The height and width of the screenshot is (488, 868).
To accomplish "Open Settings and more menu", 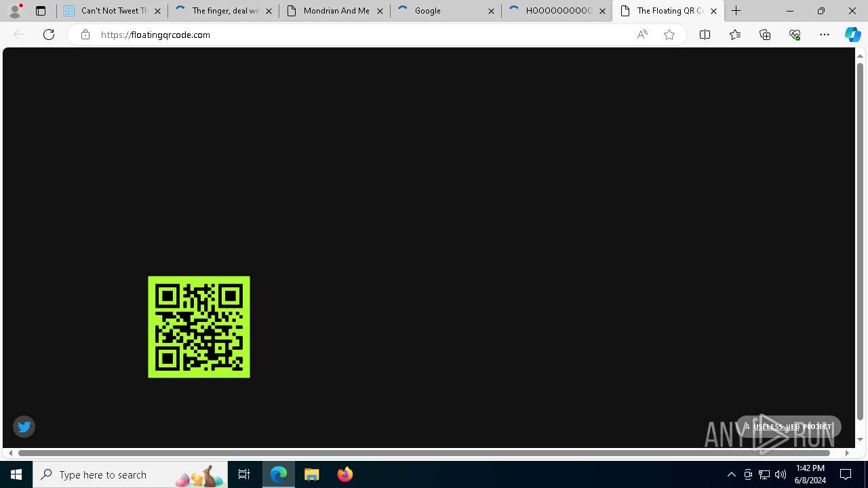I will (x=825, y=35).
